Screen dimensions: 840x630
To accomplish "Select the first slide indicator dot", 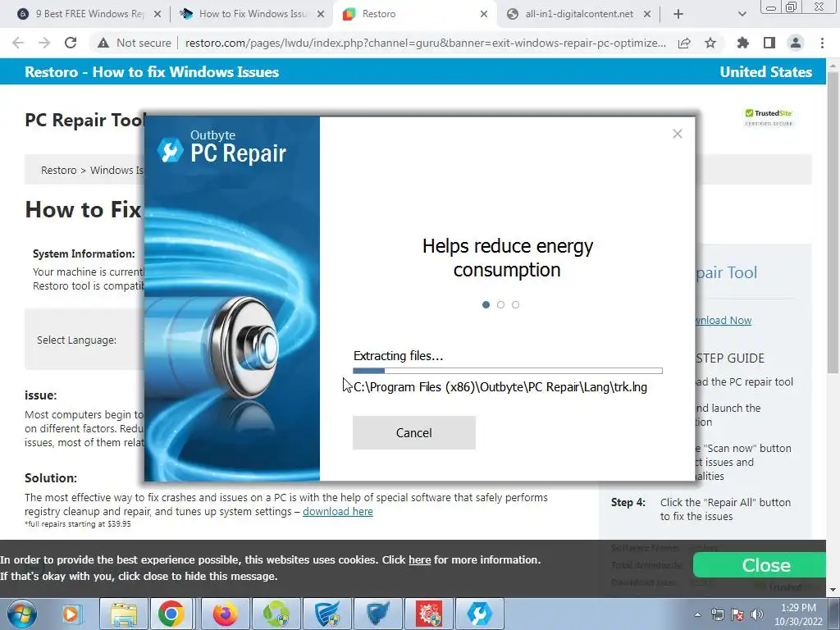I will point(486,305).
